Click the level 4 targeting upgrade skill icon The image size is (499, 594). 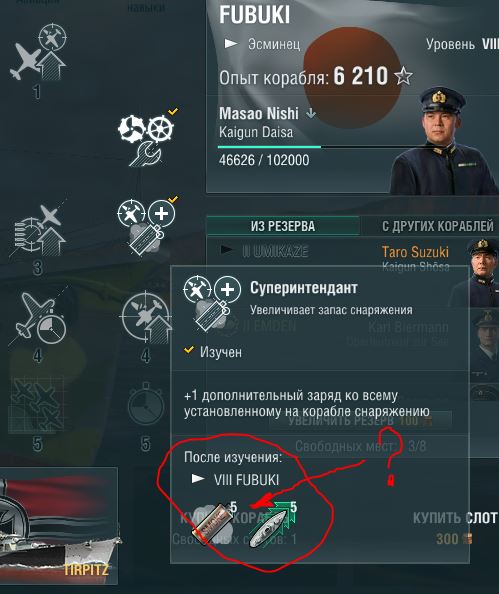coord(146,317)
